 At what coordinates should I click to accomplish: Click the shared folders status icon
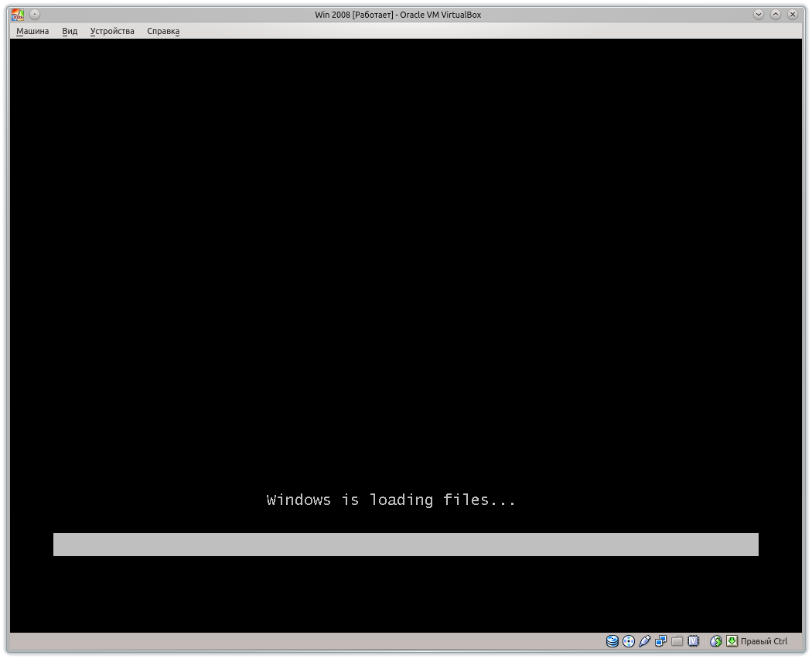pyautogui.click(x=677, y=641)
